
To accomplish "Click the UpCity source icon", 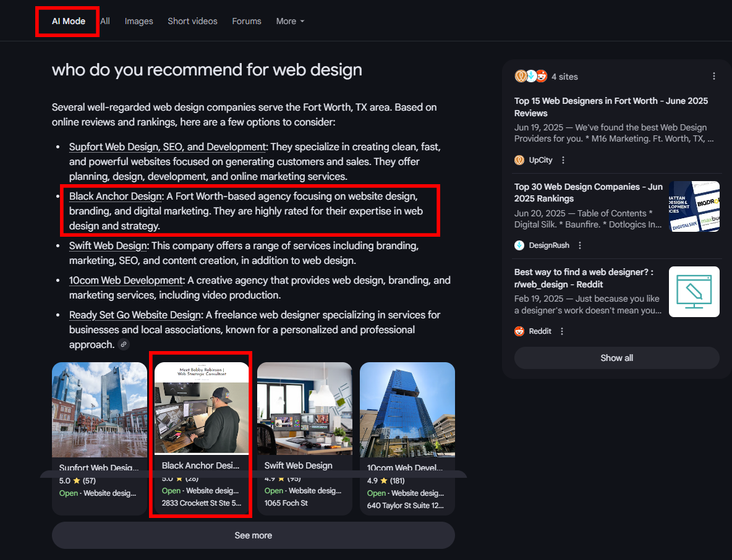I will (x=519, y=160).
